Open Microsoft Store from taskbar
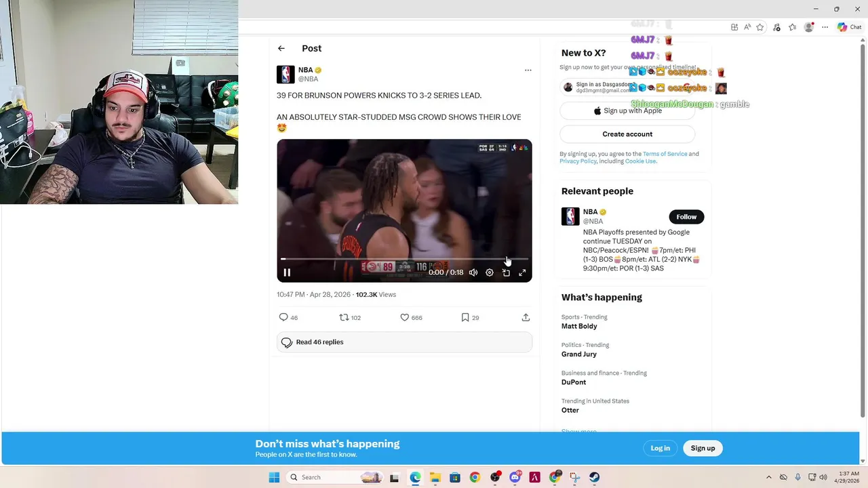The image size is (868, 488). (455, 477)
